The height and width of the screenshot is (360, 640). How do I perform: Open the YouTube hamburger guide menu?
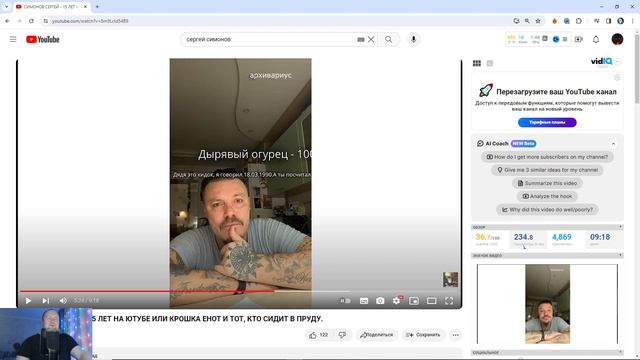[x=13, y=39]
